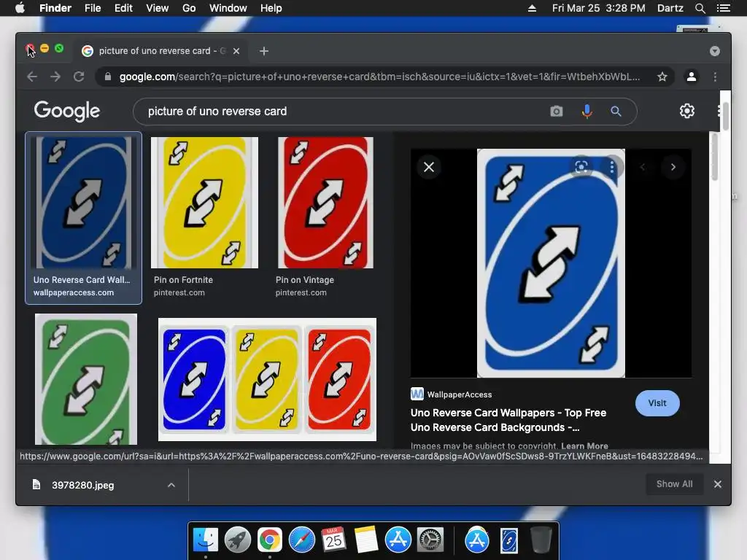This screenshot has height=560, width=747.
Task: Close the image preview panel
Action: tap(429, 167)
